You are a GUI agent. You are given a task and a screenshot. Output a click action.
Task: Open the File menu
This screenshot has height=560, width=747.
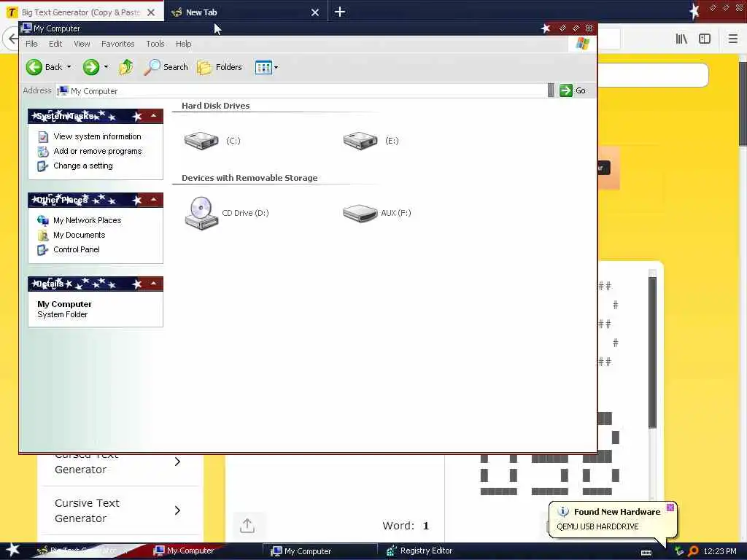click(31, 44)
